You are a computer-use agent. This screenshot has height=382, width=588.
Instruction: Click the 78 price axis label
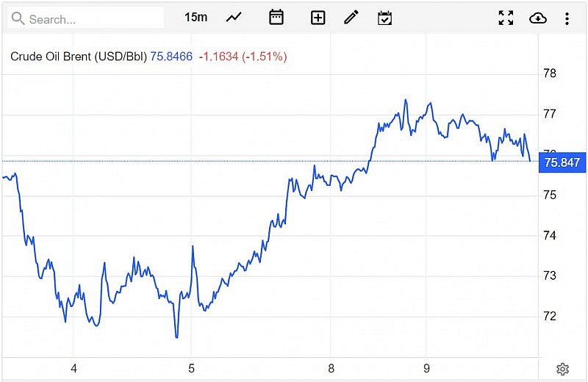click(x=549, y=73)
